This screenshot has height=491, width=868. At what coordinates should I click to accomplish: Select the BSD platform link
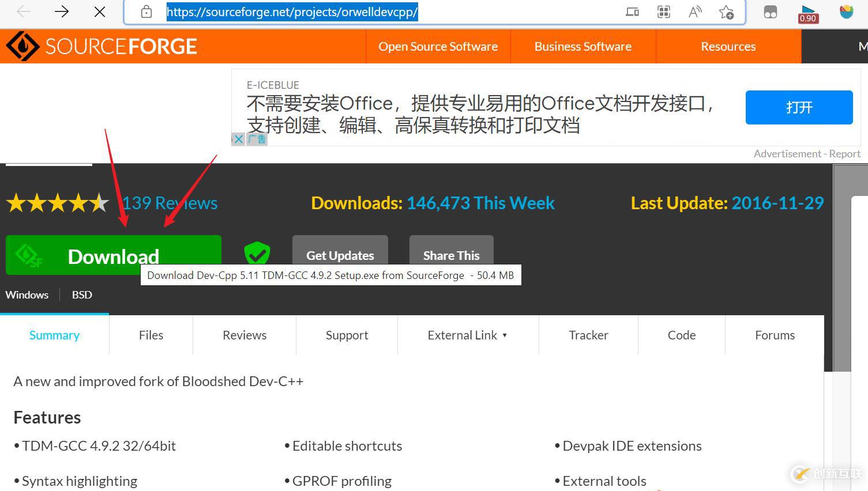coord(82,294)
